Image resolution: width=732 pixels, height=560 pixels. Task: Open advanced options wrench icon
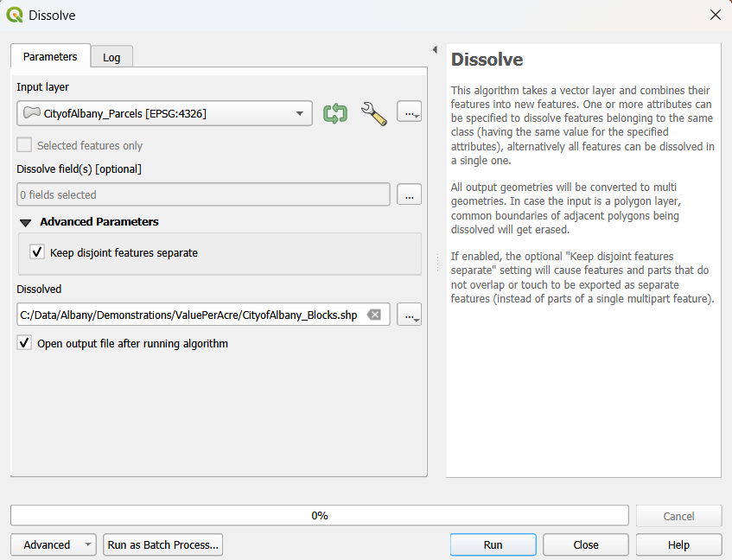pyautogui.click(x=373, y=113)
